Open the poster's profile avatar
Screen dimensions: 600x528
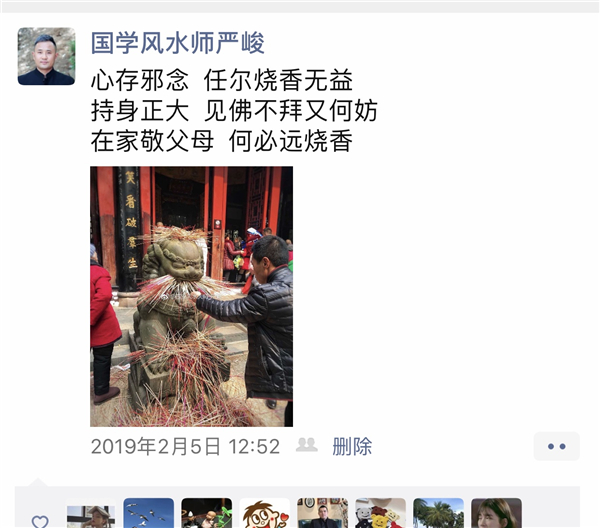pyautogui.click(x=46, y=56)
